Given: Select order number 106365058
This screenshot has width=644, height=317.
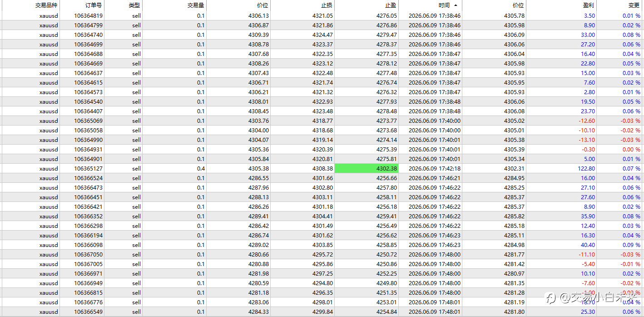Looking at the screenshot, I should tap(88, 130).
